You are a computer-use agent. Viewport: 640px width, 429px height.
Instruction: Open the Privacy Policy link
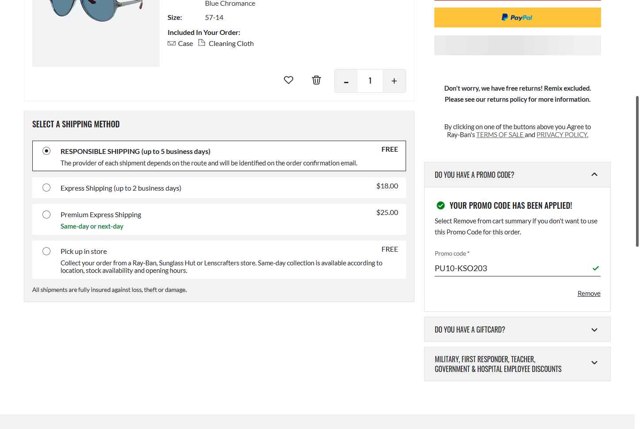click(562, 135)
